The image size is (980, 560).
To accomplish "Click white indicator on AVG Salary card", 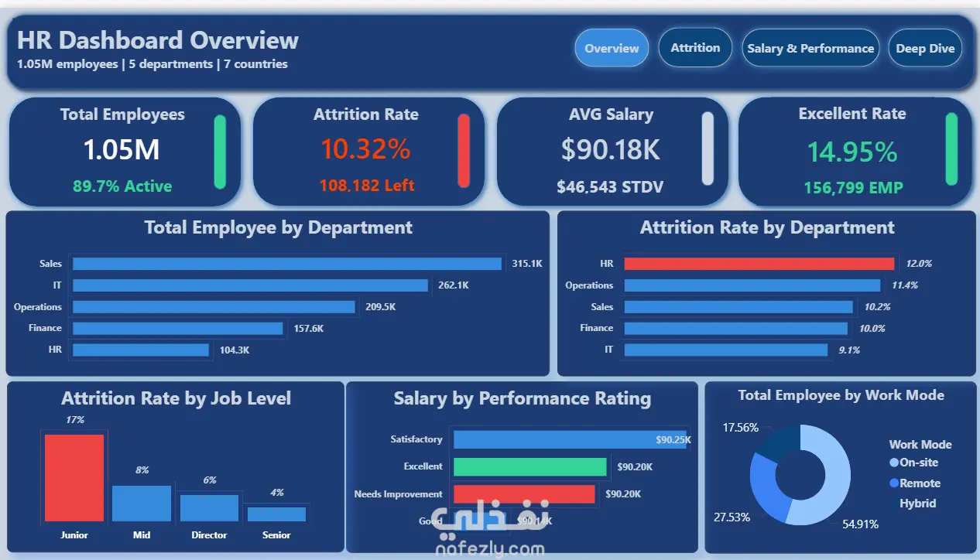I will pos(708,149).
